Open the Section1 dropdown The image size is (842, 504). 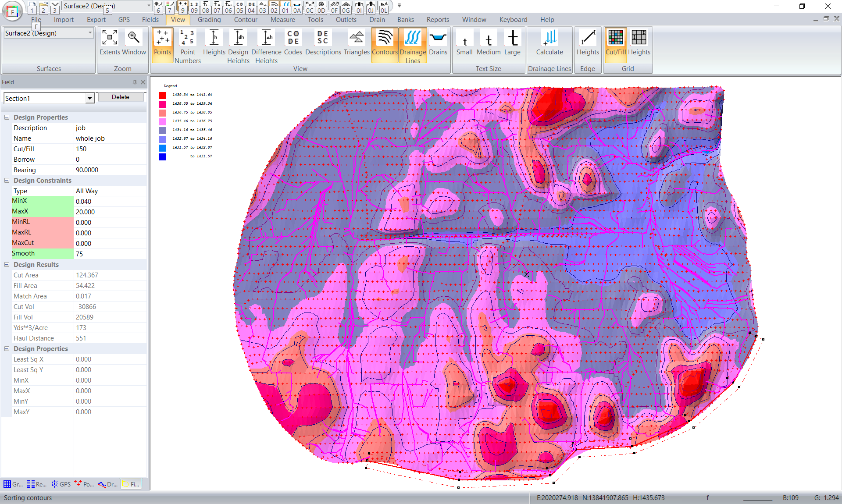pyautogui.click(x=89, y=98)
